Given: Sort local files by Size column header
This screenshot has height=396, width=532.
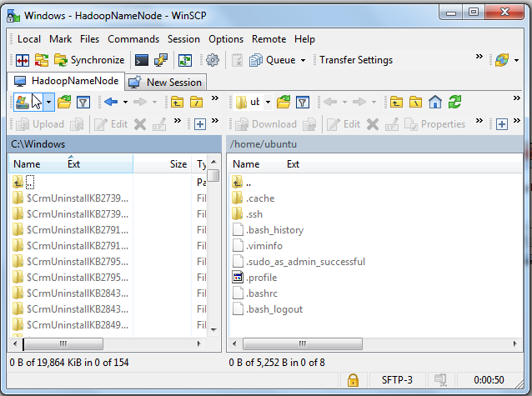Looking at the screenshot, I should 178,164.
